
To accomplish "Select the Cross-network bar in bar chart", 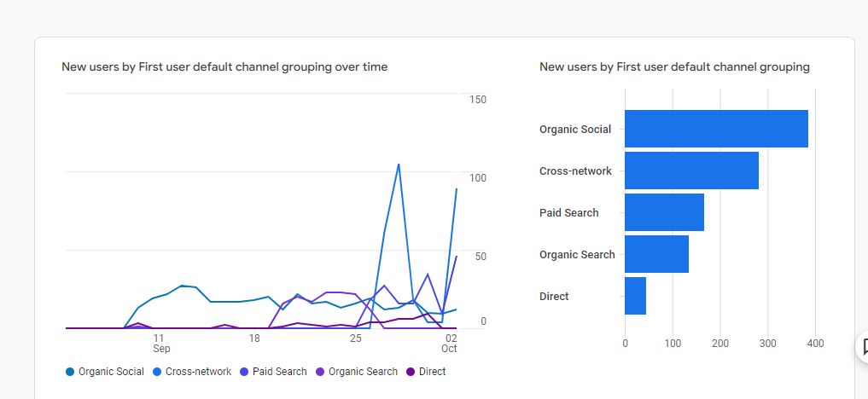I will coord(691,171).
